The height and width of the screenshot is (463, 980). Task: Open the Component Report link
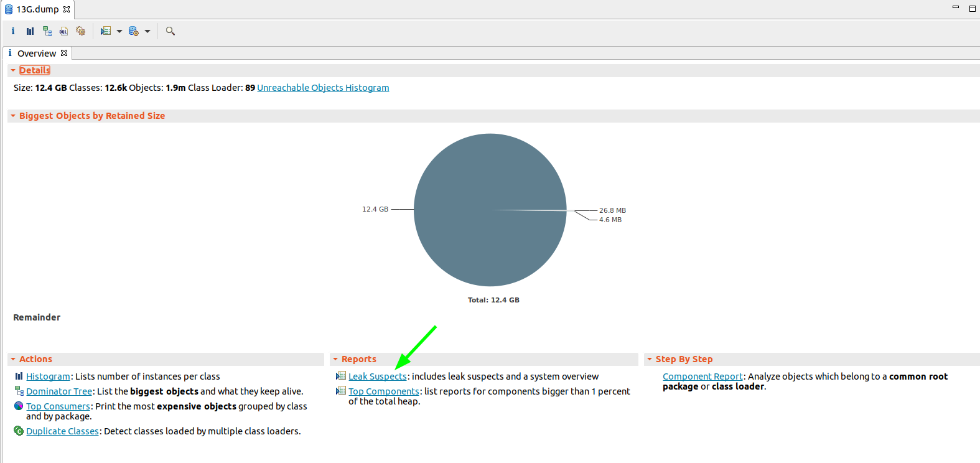tap(702, 376)
